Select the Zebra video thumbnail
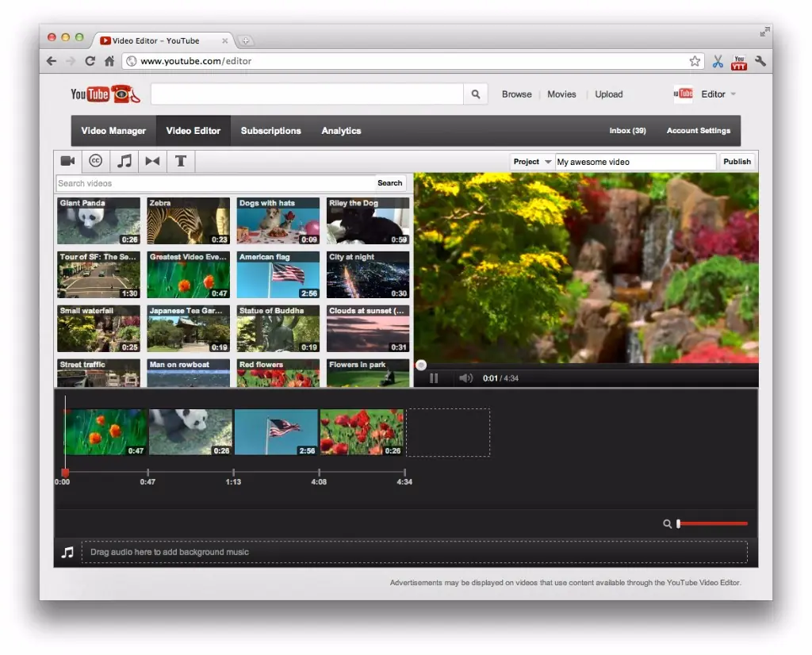 (x=189, y=221)
